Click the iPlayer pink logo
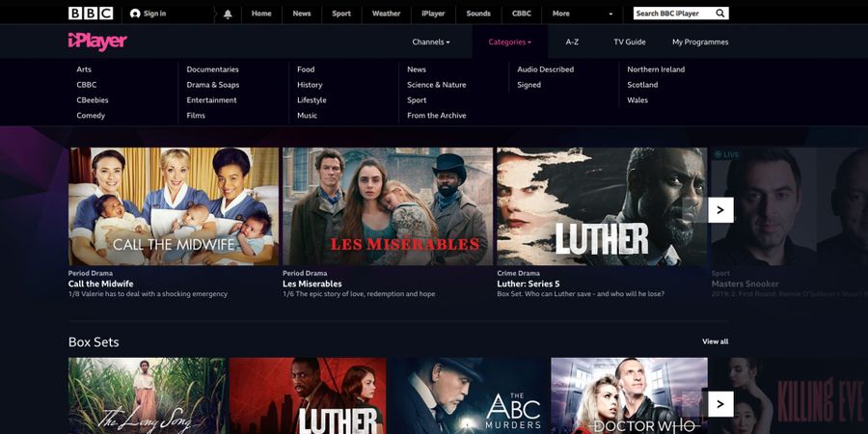868x434 pixels. coord(97,41)
